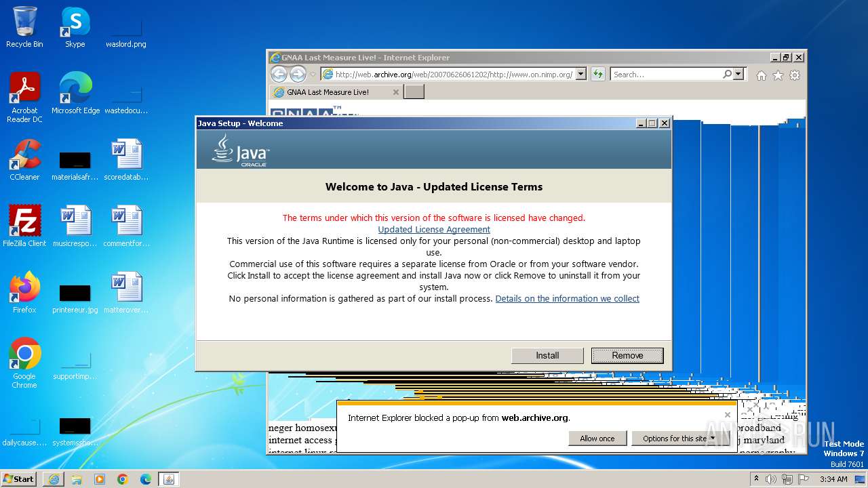Dismiss the pop-up blocked notification
Image resolution: width=868 pixels, height=488 pixels.
(728, 415)
